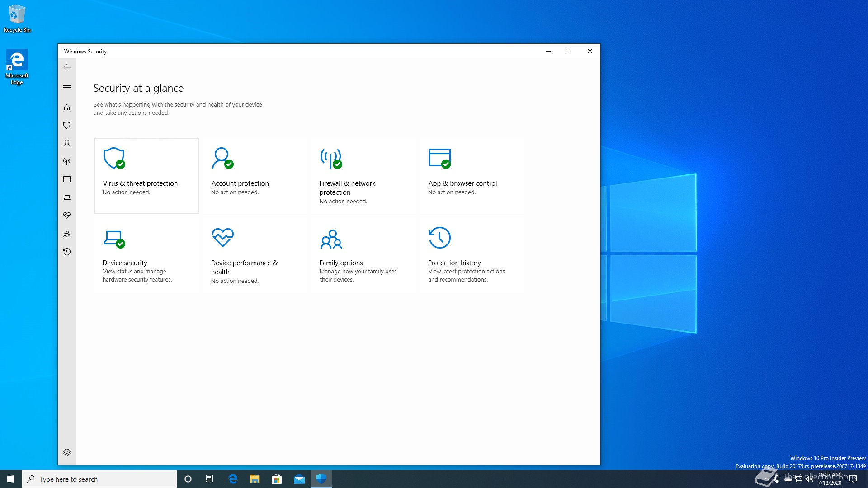This screenshot has height=488, width=868.
Task: Click the 'Security at a glance' heading
Action: point(138,88)
